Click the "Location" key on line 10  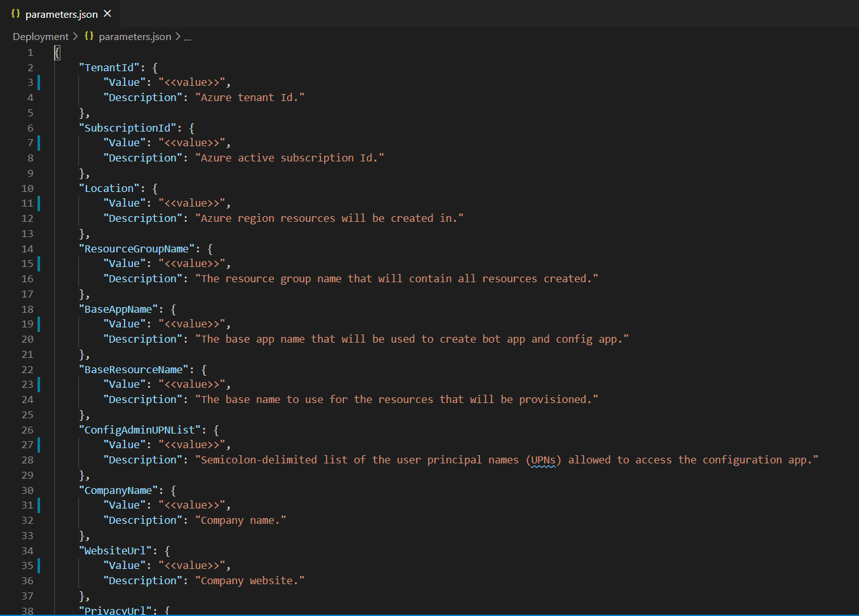(x=109, y=188)
